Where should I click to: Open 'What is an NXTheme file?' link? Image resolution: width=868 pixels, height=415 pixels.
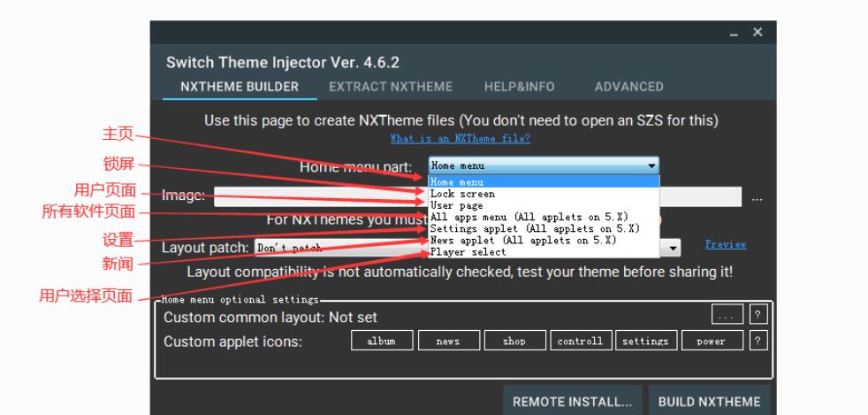pos(460,139)
